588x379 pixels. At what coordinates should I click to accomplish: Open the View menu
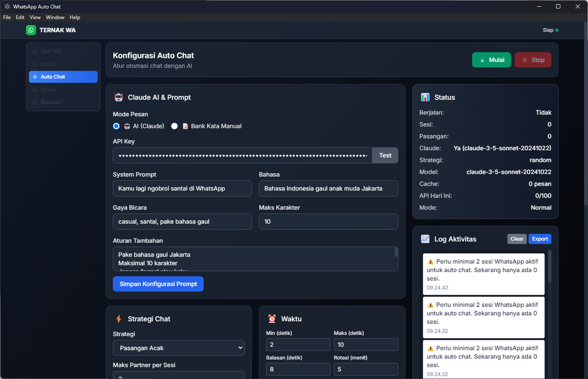tap(35, 17)
